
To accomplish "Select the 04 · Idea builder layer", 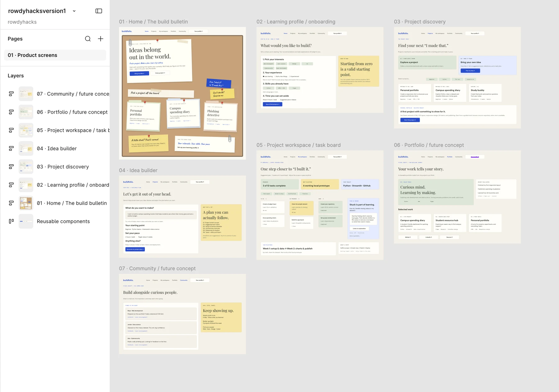I will (x=57, y=148).
